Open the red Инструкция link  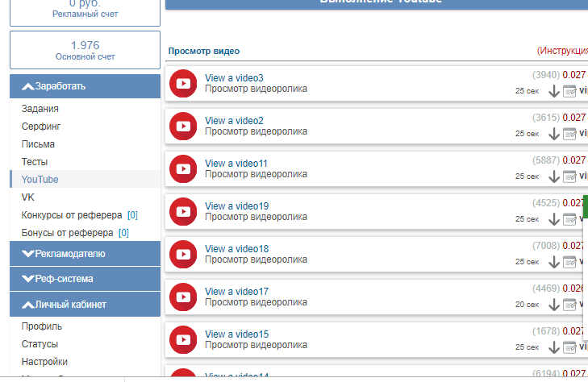562,51
